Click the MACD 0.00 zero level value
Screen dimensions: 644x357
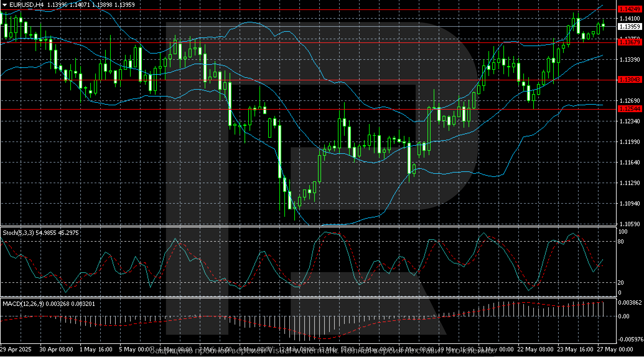(x=623, y=316)
